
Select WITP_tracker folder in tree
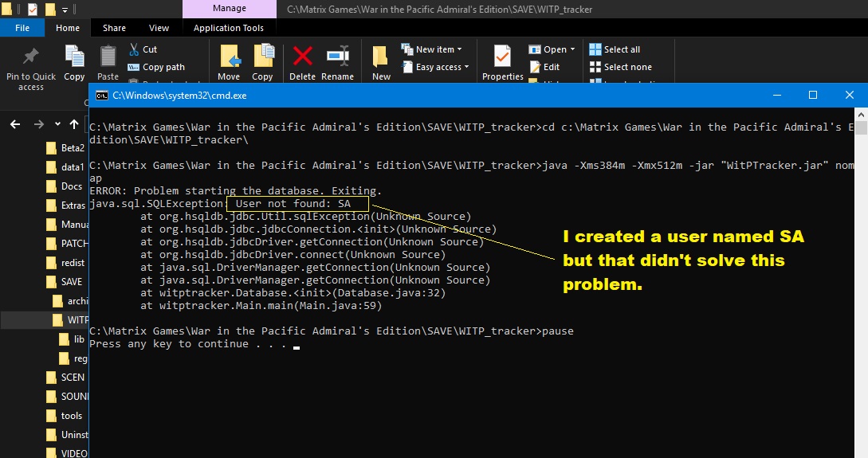[70, 319]
